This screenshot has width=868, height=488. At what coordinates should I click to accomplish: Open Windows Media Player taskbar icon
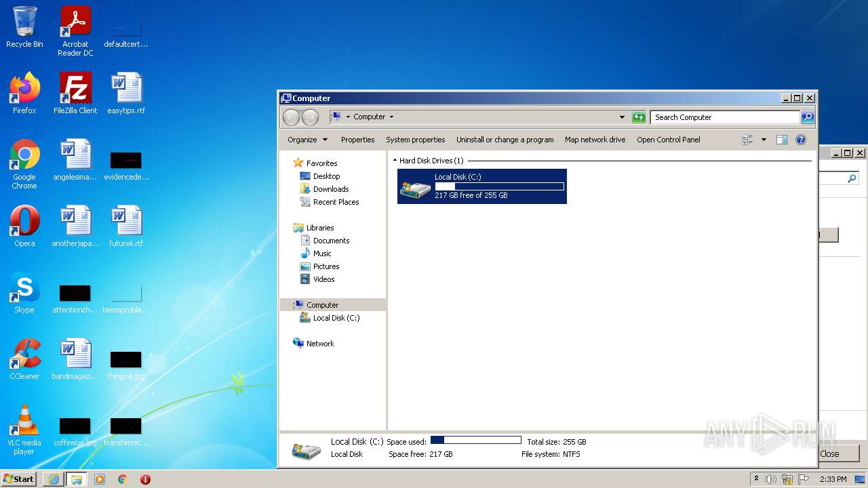(x=100, y=479)
